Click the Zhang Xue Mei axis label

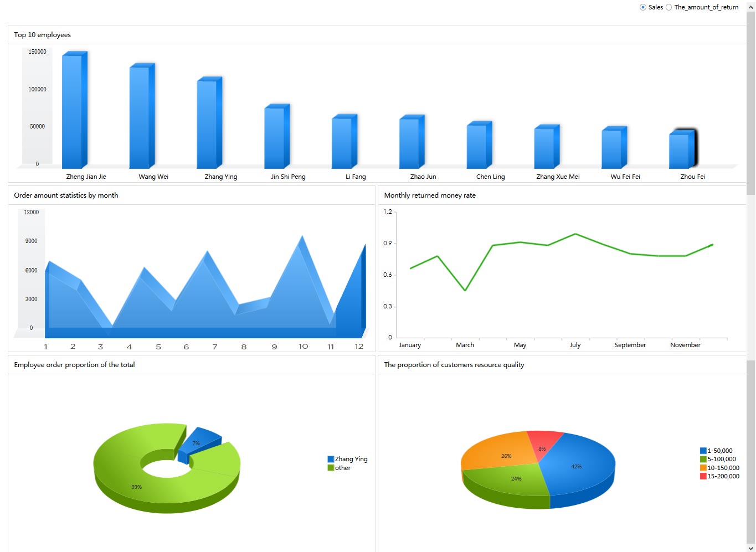(x=558, y=177)
